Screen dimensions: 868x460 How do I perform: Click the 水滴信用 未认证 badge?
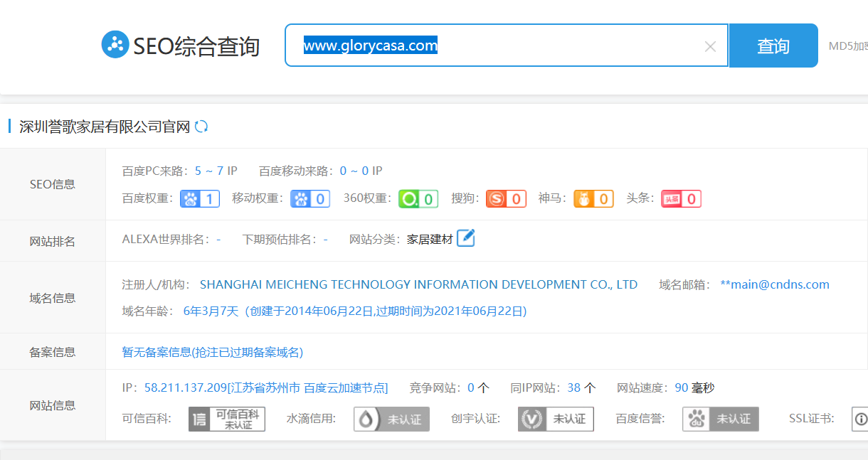pos(392,419)
